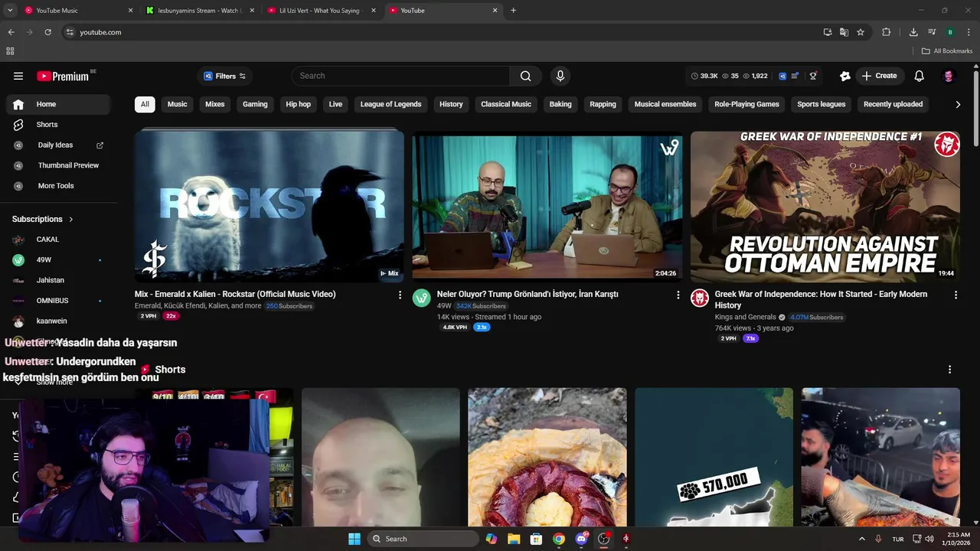Click the trophy icon in header toolbar
This screenshot has width=980, height=551.
point(812,76)
